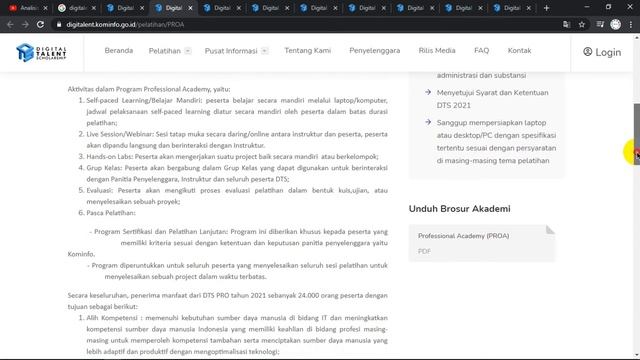640x360 pixels.
Task: Bookmark this page with star icon
Action: pos(582,24)
